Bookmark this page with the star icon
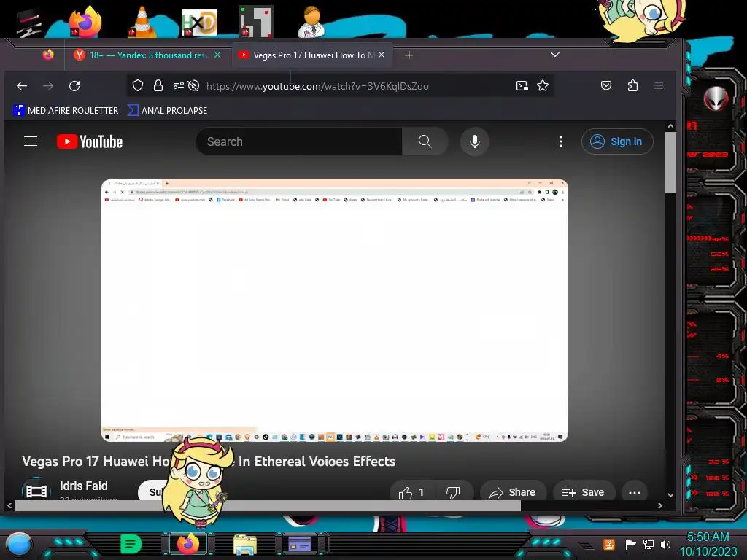 [x=543, y=86]
